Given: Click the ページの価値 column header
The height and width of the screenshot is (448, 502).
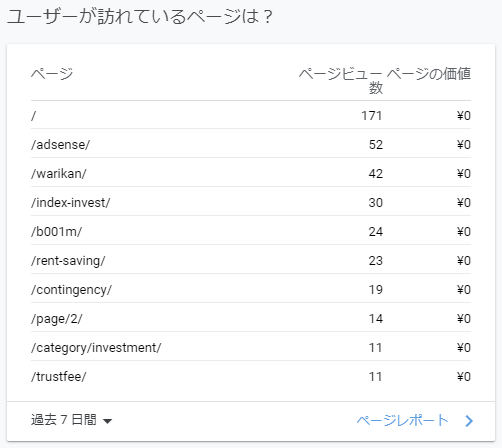Looking at the screenshot, I should coord(429,74).
